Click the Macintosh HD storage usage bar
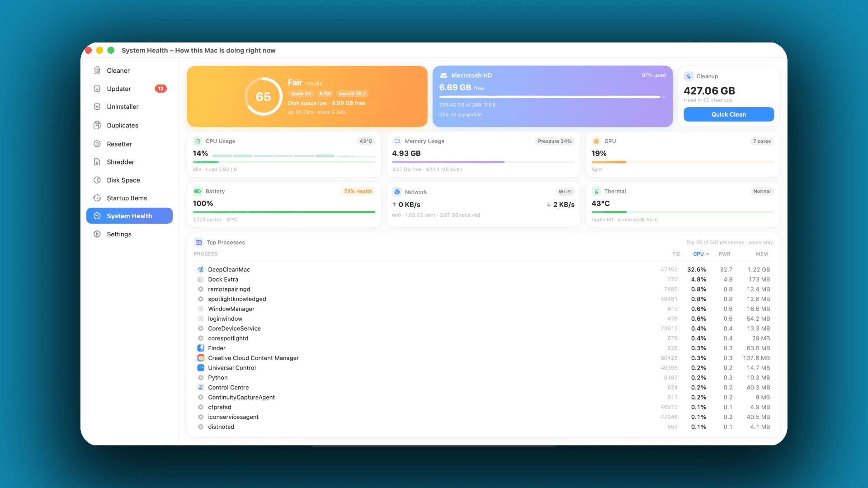The width and height of the screenshot is (868, 488). point(552,97)
